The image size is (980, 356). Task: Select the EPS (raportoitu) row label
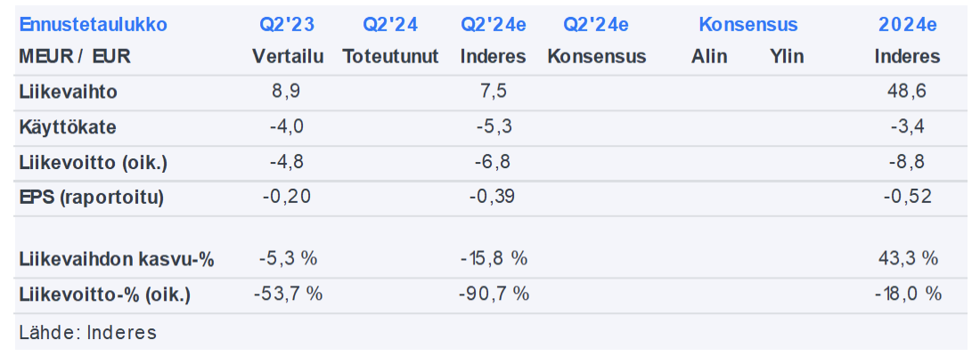tap(91, 198)
